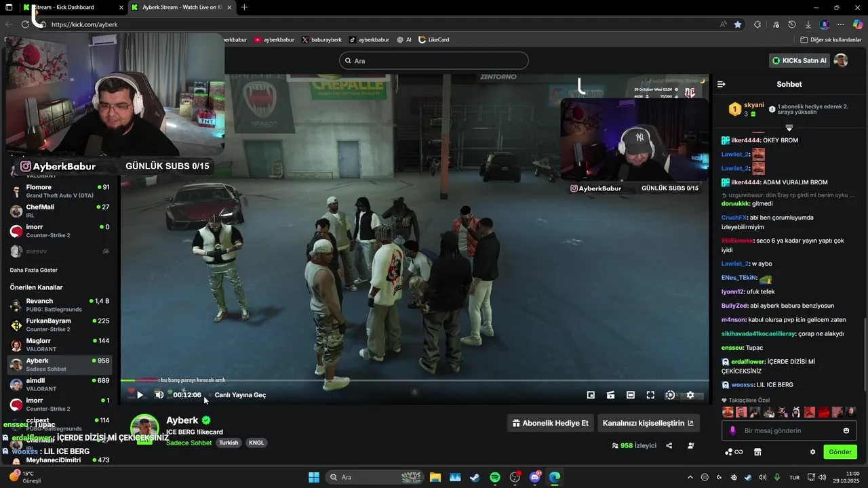Send the chat message with Gönder
The width and height of the screenshot is (868, 488).
click(x=840, y=452)
